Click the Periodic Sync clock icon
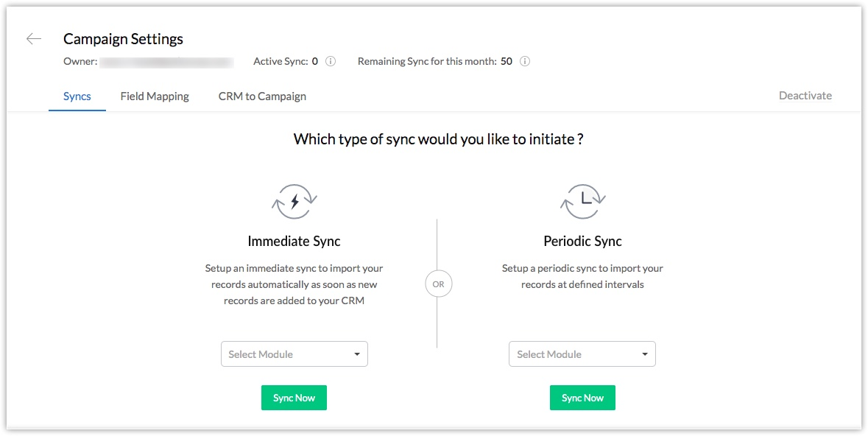Viewport: 868px width, 436px height. [582, 202]
